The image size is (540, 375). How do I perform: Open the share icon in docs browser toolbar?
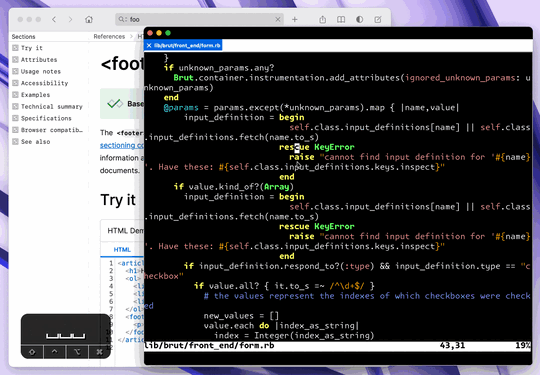(x=322, y=19)
